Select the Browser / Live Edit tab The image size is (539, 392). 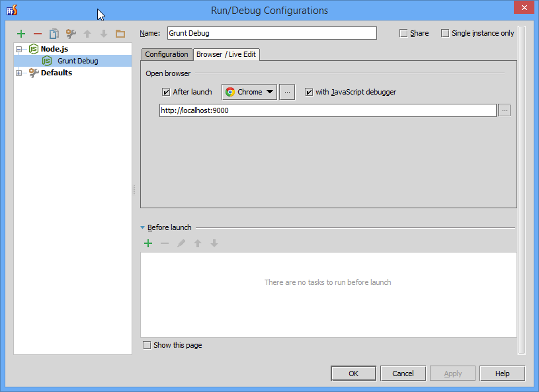(x=226, y=54)
